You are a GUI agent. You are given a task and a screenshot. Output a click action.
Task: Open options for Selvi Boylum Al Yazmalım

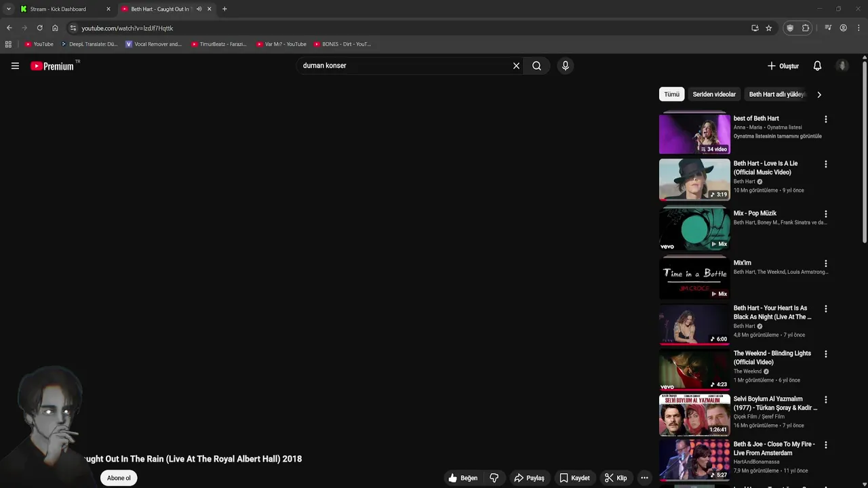click(825, 400)
